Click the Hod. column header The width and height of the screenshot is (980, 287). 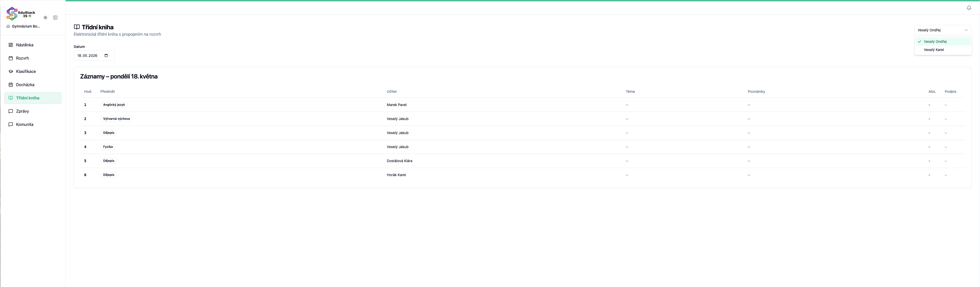tap(88, 92)
